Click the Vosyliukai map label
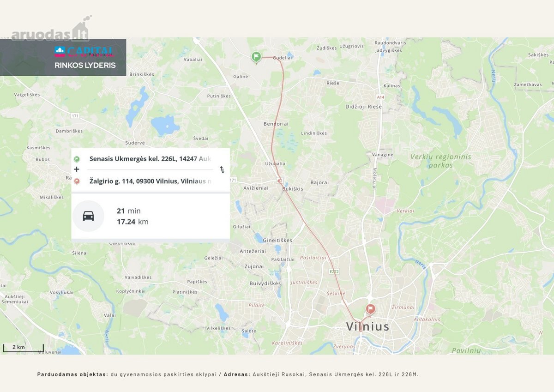 62,292
